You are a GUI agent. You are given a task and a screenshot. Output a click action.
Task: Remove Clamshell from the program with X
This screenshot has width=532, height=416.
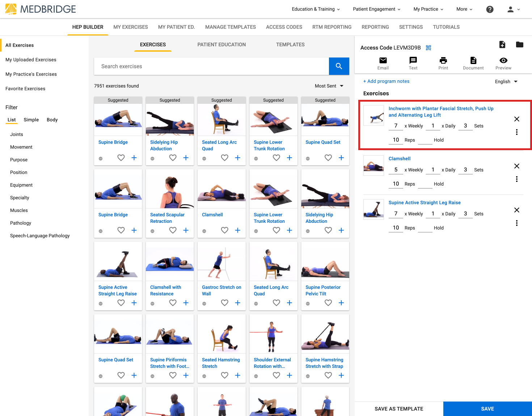click(x=517, y=166)
